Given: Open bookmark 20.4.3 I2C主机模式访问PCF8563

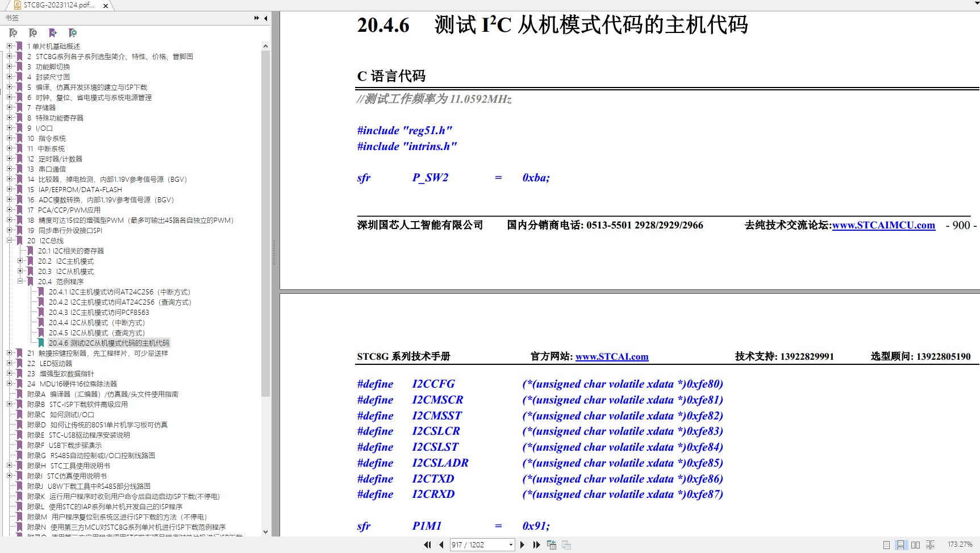Looking at the screenshot, I should [99, 312].
